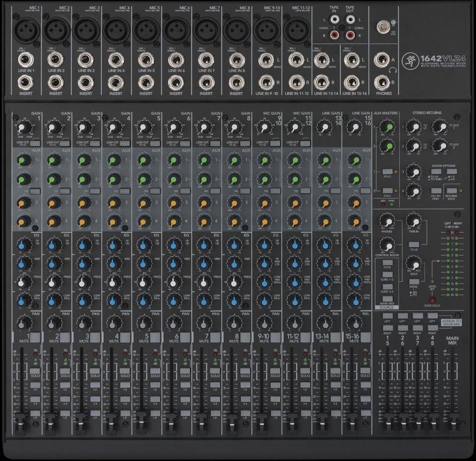Click the Mackie running man logo
This screenshot has width=476, height=461.
[410, 61]
